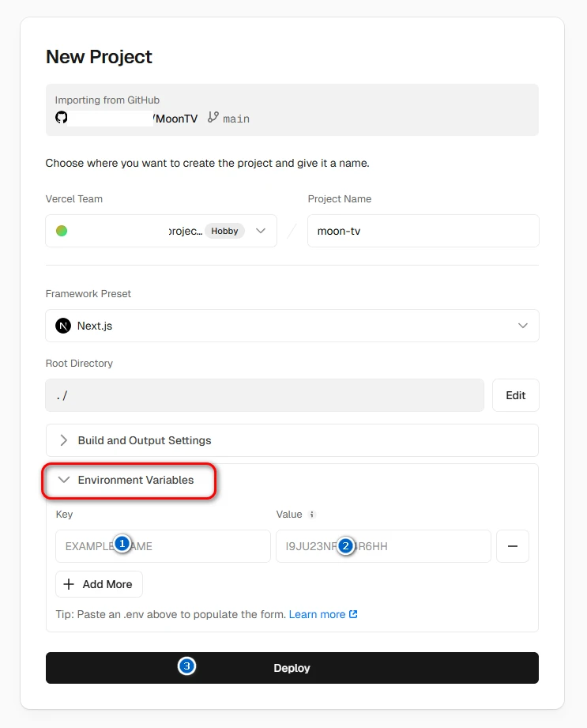Viewport: 587px width, 728px height.
Task: Click the GitHub logo icon
Action: coord(62,118)
